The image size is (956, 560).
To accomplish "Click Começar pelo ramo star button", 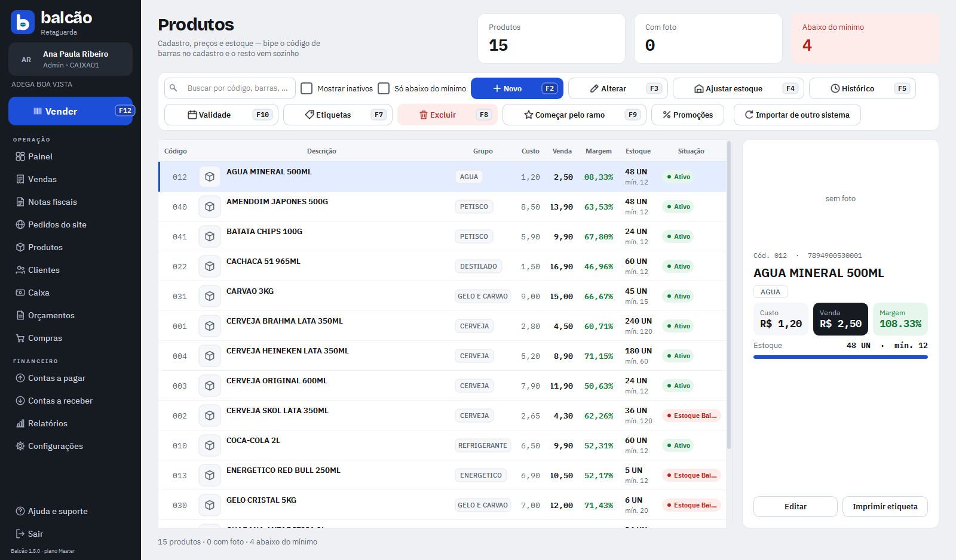I will click(x=574, y=115).
